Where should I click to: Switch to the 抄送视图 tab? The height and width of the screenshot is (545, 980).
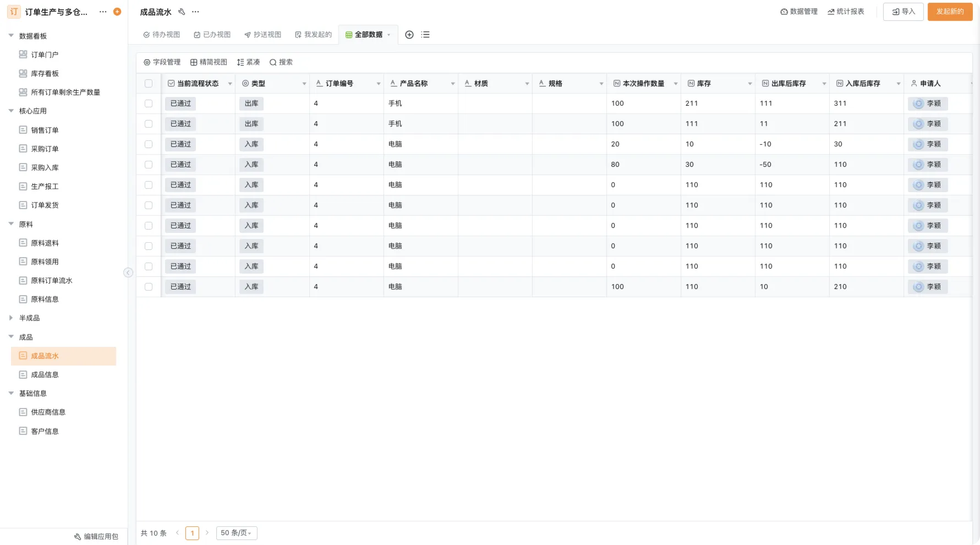pos(263,35)
